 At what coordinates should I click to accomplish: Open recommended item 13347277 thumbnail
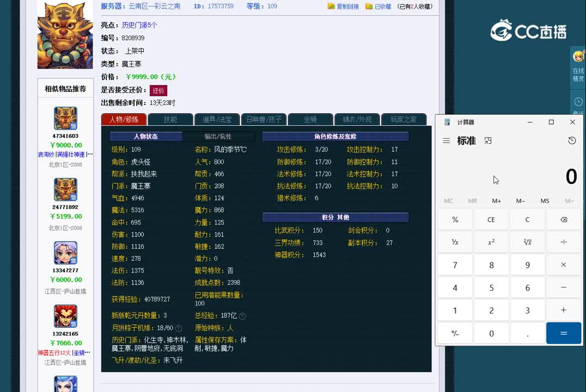(x=65, y=253)
